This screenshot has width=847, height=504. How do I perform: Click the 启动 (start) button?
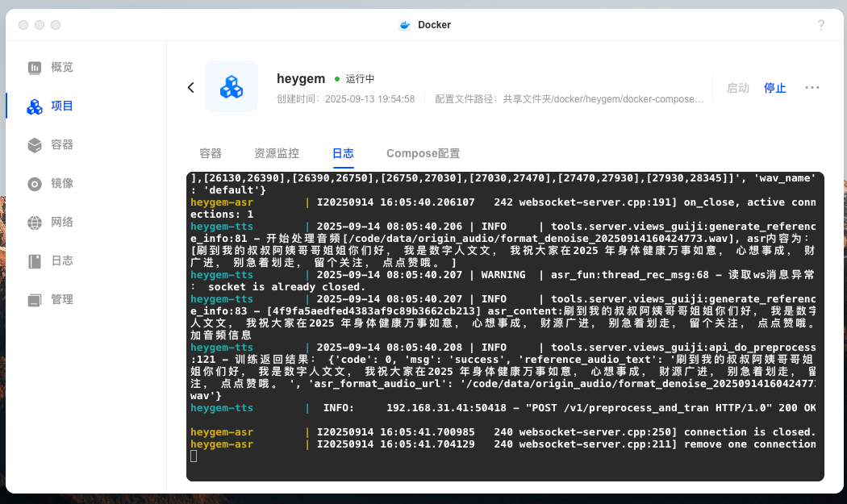(x=737, y=88)
